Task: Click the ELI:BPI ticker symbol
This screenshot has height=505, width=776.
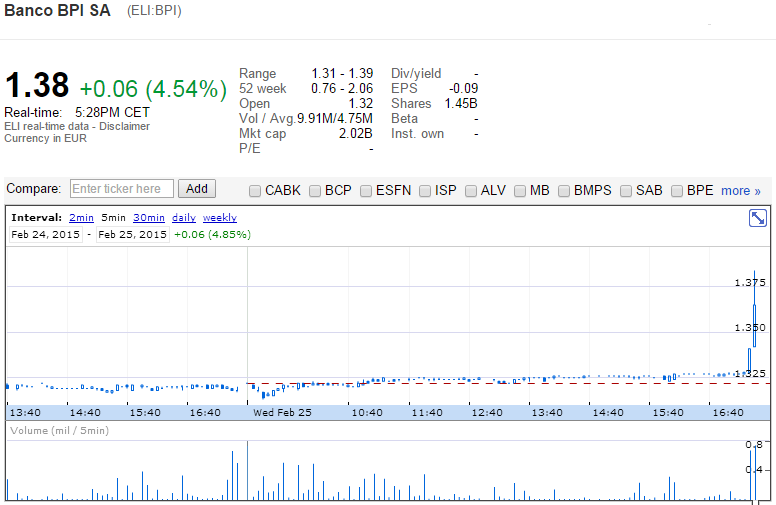Action: pos(154,10)
